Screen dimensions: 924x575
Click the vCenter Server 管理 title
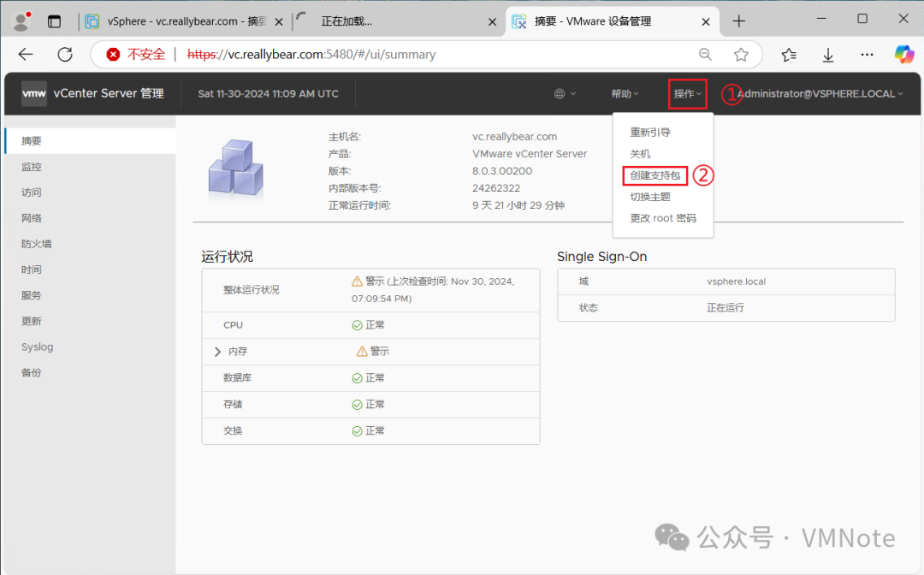click(109, 93)
